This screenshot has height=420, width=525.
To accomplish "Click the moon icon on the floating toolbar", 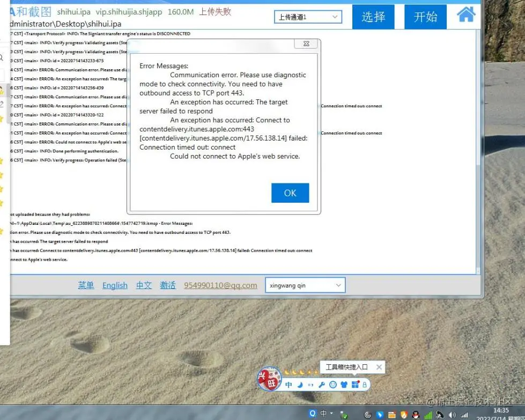I will (x=301, y=385).
